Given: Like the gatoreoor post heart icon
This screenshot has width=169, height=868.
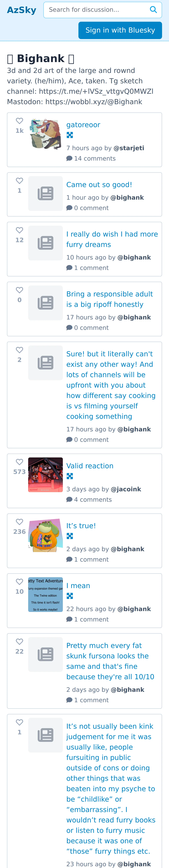Looking at the screenshot, I should (19, 121).
